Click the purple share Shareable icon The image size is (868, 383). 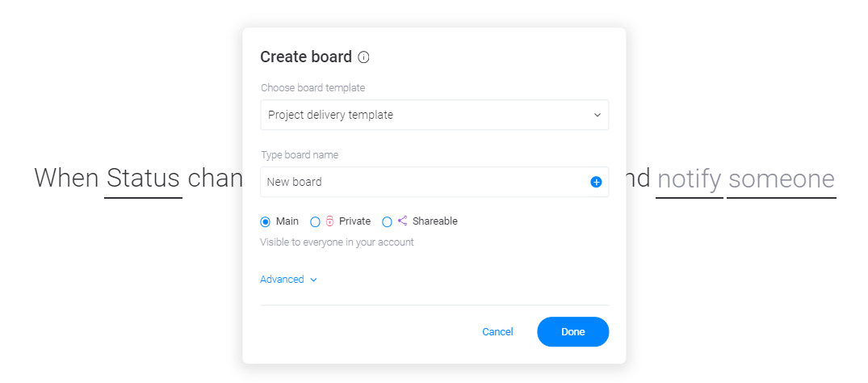point(402,221)
